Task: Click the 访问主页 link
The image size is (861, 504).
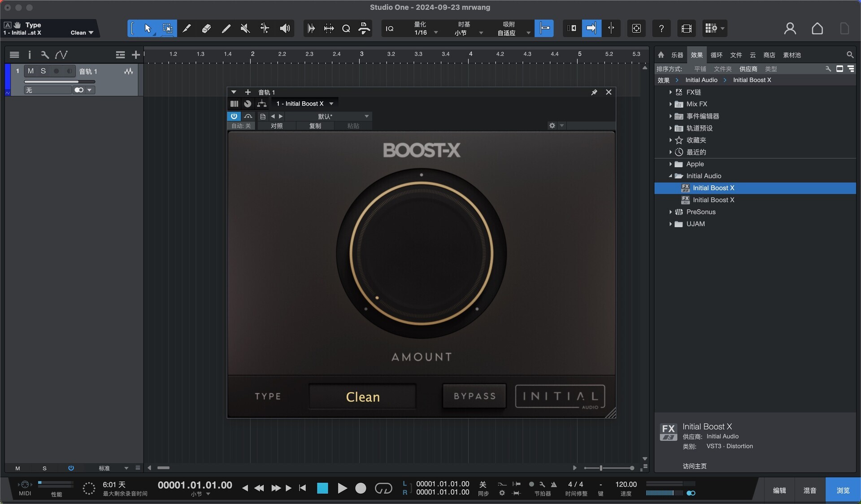Action: [695, 466]
